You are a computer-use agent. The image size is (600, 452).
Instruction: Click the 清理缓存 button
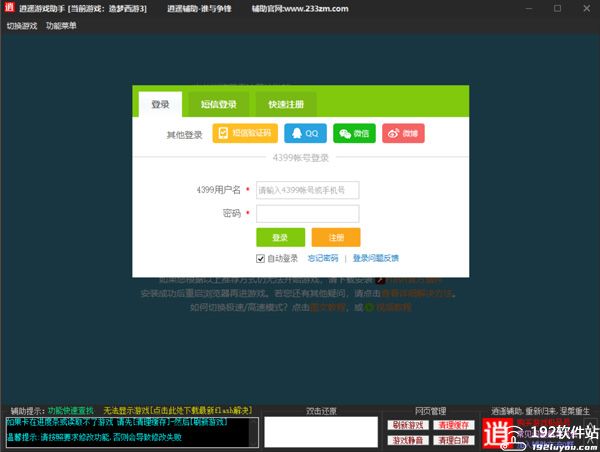454,425
